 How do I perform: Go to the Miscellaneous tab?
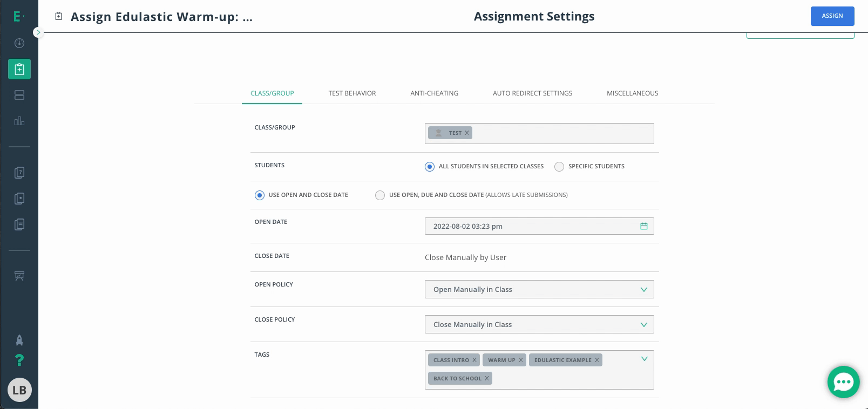(x=632, y=93)
